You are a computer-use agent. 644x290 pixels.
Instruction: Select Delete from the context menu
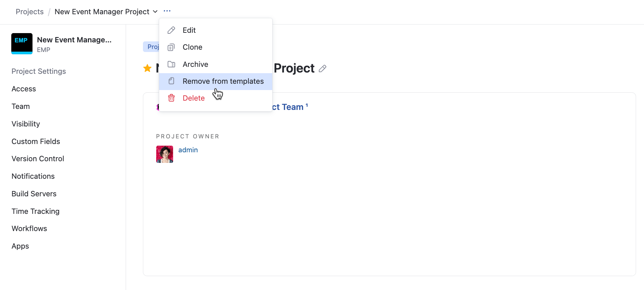(193, 98)
